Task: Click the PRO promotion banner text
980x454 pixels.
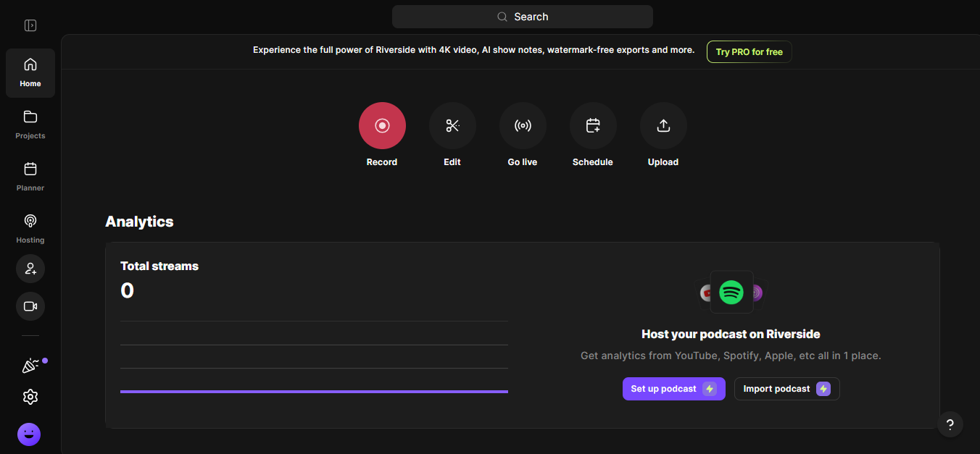Action: click(x=473, y=50)
